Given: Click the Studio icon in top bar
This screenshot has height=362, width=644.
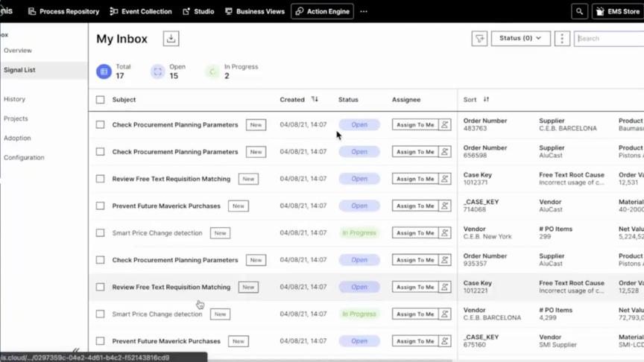Looking at the screenshot, I should (186, 11).
